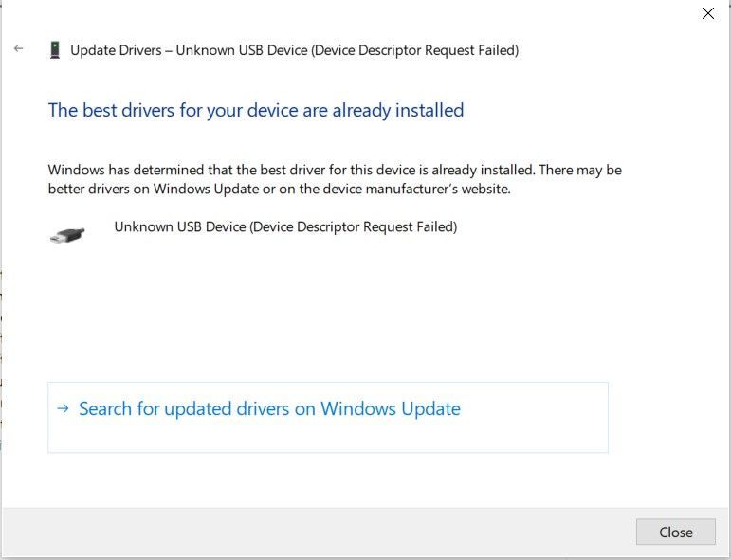Click the 'Unknown USB Device (Device Descriptor Request Failed)' label next to USB icon
731x560 pixels.
(285, 226)
